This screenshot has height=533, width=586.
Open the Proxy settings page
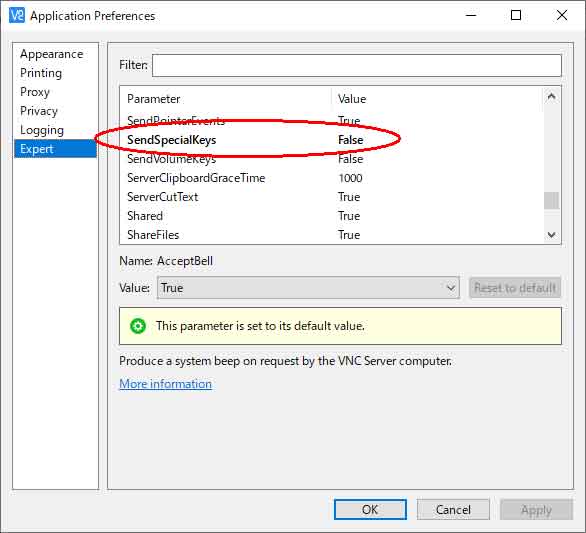[x=35, y=92]
